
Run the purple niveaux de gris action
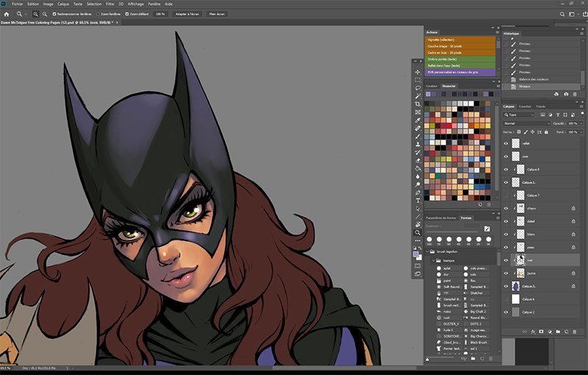point(460,72)
